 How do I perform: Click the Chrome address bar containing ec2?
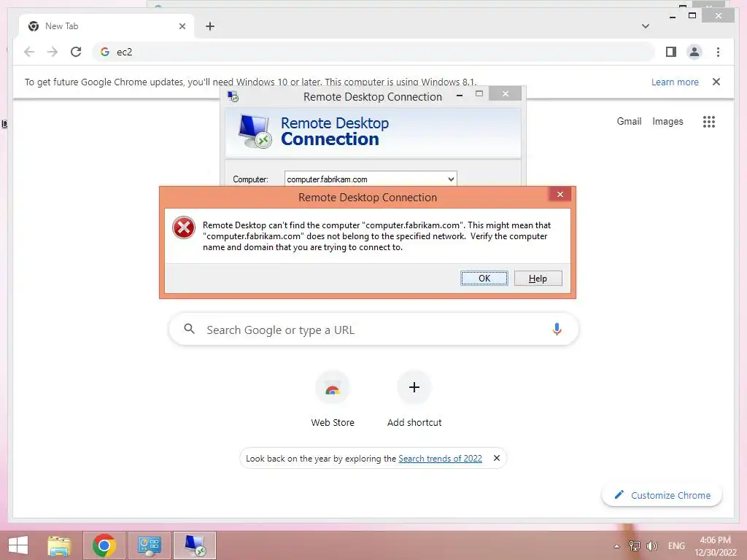(373, 52)
